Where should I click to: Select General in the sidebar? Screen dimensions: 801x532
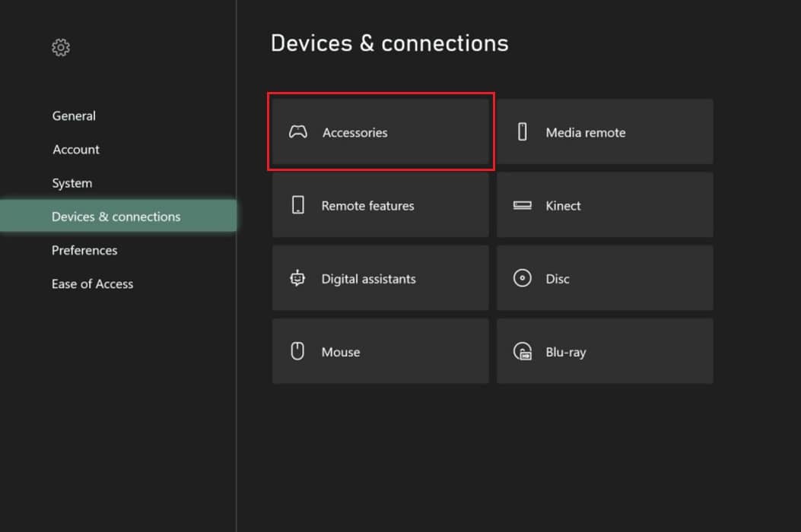74,116
